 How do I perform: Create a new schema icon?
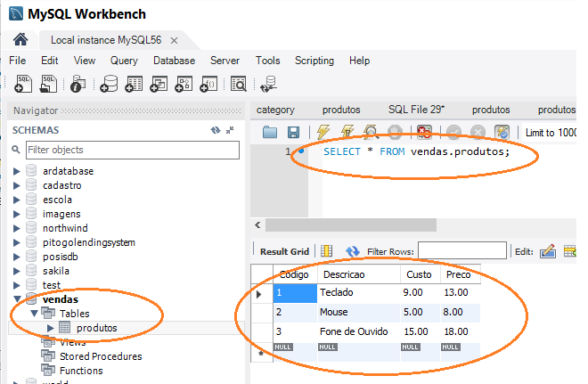point(109,83)
